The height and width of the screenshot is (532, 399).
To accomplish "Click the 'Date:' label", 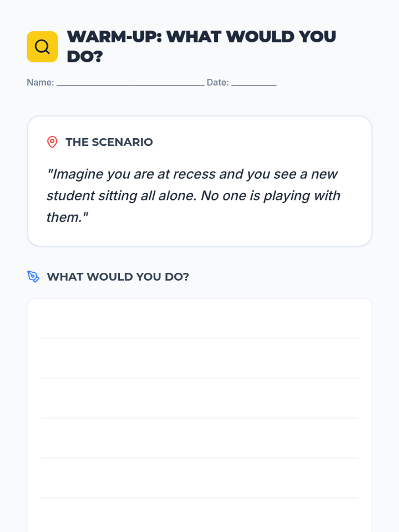I will (218, 82).
